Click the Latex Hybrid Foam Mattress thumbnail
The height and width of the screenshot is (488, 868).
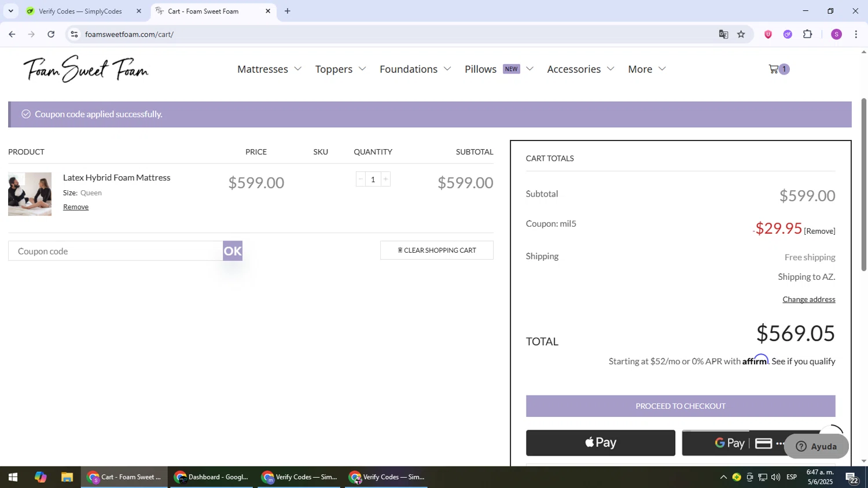(30, 194)
